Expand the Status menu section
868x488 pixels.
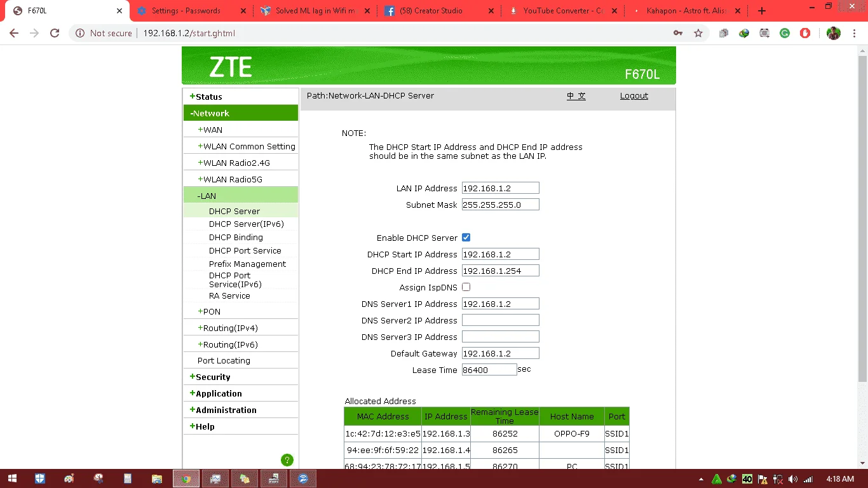tap(206, 97)
